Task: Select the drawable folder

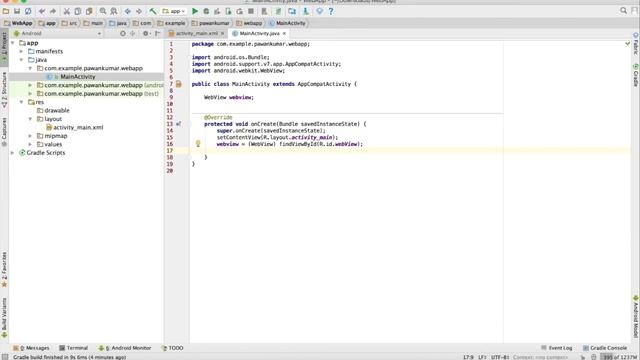Action: [x=57, y=111]
